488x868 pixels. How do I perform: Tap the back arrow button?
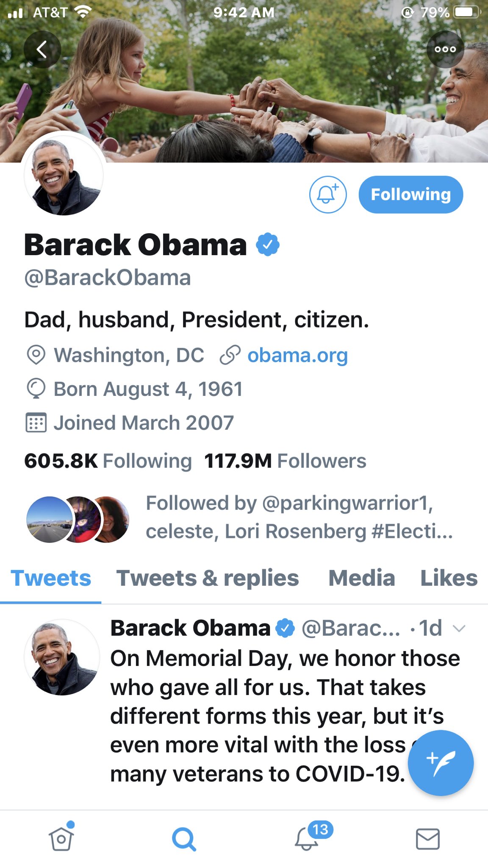pyautogui.click(x=42, y=50)
